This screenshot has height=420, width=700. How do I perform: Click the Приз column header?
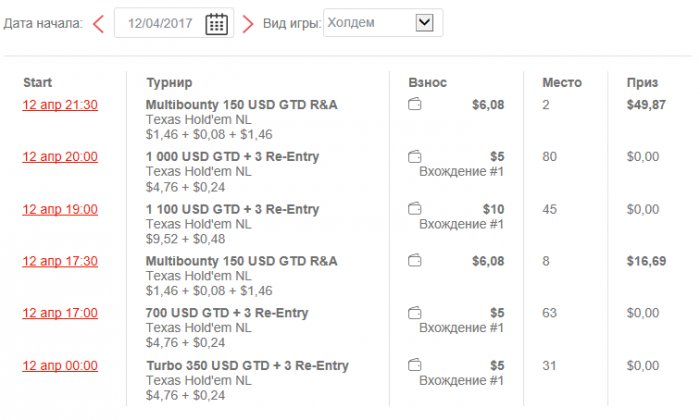tap(642, 82)
